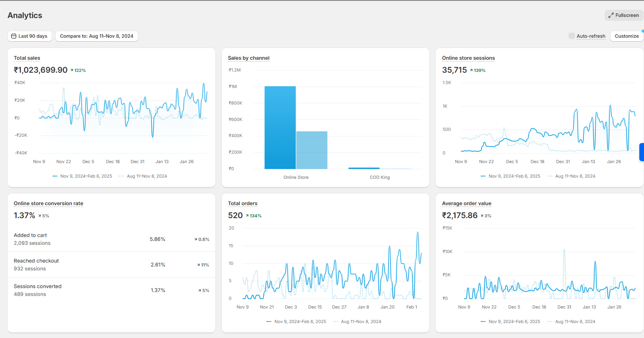The width and height of the screenshot is (644, 338).
Task: Click Average order value legend Aug 11–Nov 8, 2024
Action: tap(571, 322)
